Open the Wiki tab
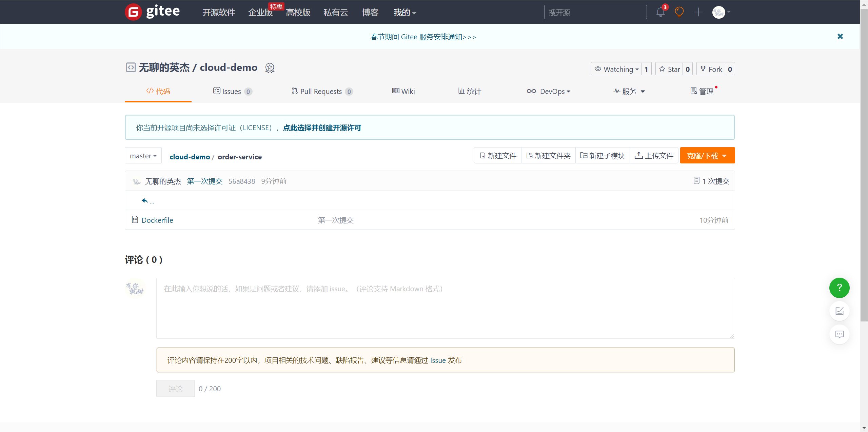The height and width of the screenshot is (432, 868). 403,91
